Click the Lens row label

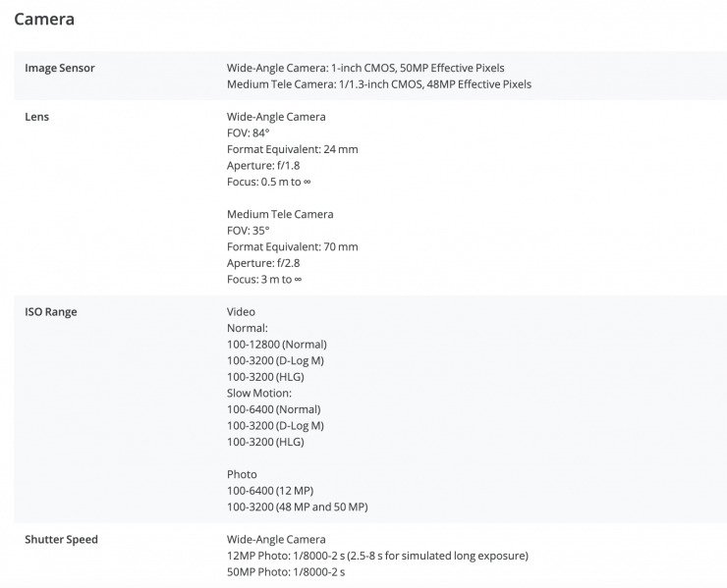click(x=36, y=117)
